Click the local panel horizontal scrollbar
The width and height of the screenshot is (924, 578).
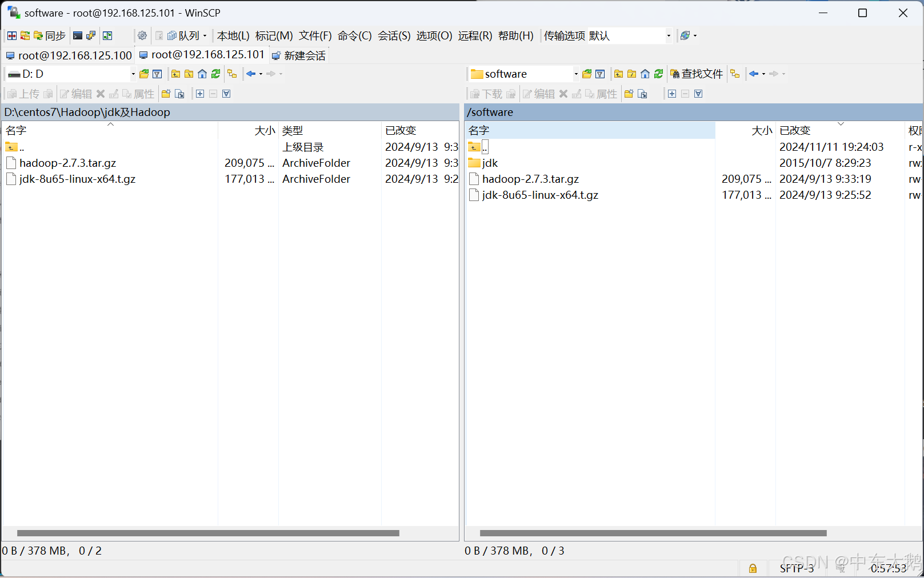208,533
